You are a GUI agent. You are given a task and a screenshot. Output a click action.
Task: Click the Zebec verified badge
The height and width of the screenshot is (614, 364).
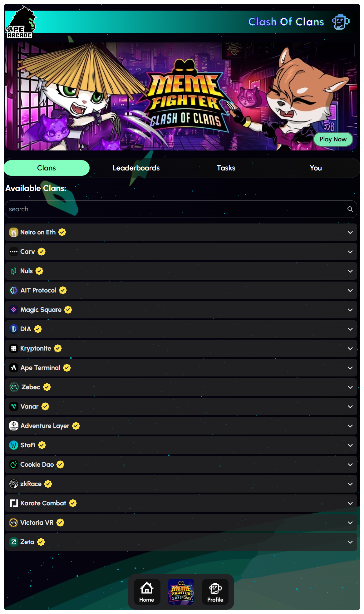(47, 387)
